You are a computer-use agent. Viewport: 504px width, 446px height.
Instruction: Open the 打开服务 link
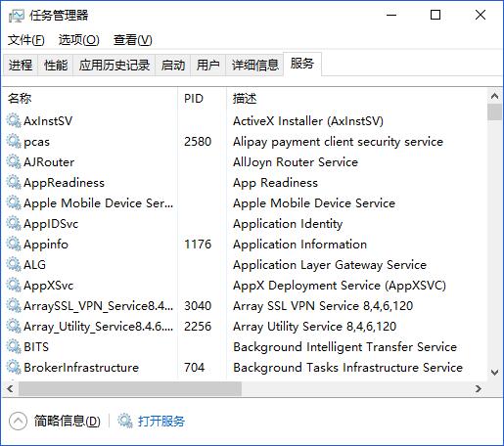161,421
